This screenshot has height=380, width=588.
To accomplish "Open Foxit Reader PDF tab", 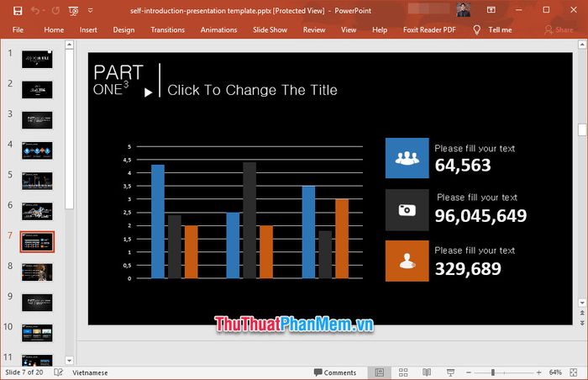I will click(429, 29).
